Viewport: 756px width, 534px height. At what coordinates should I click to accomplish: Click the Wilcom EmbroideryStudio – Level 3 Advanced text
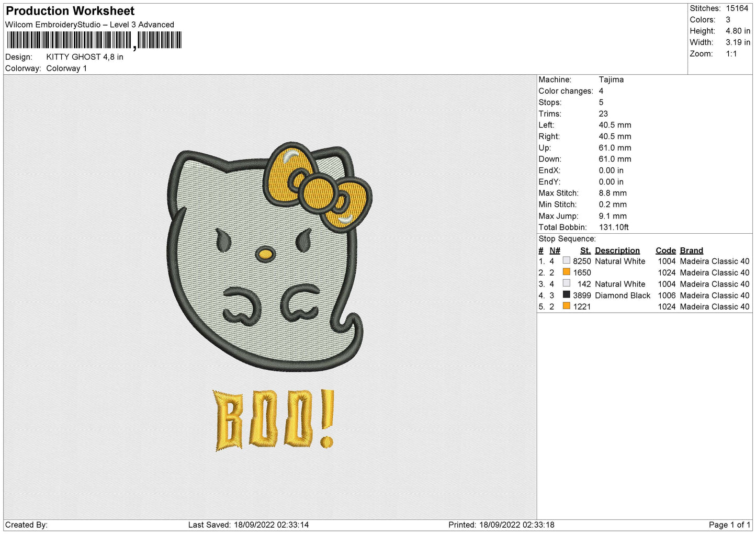89,25
